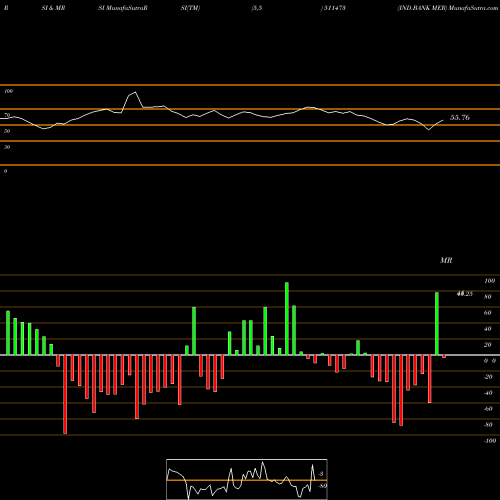Click the 30 label on RSI axis
Screen dimensions: 500x500
point(7,147)
